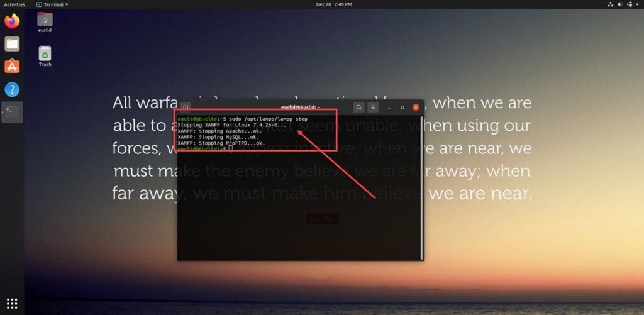Open Firefox from the dock
The width and height of the screenshot is (644, 315).
(x=12, y=21)
